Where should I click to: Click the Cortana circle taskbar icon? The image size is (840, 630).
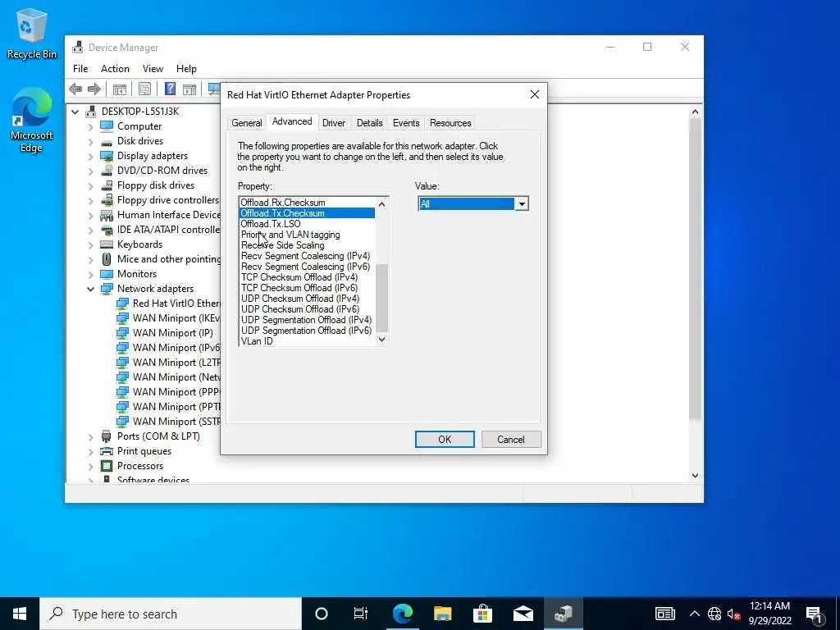pos(322,614)
